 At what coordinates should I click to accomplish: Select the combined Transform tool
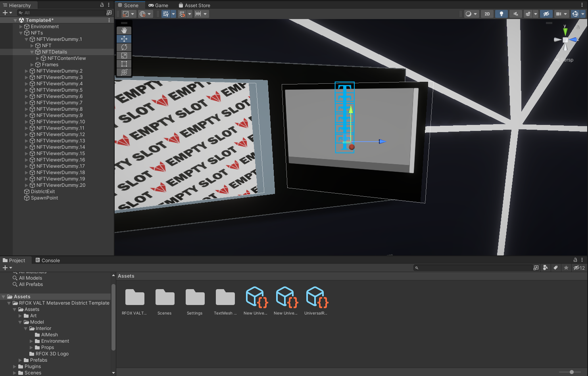[x=124, y=72]
